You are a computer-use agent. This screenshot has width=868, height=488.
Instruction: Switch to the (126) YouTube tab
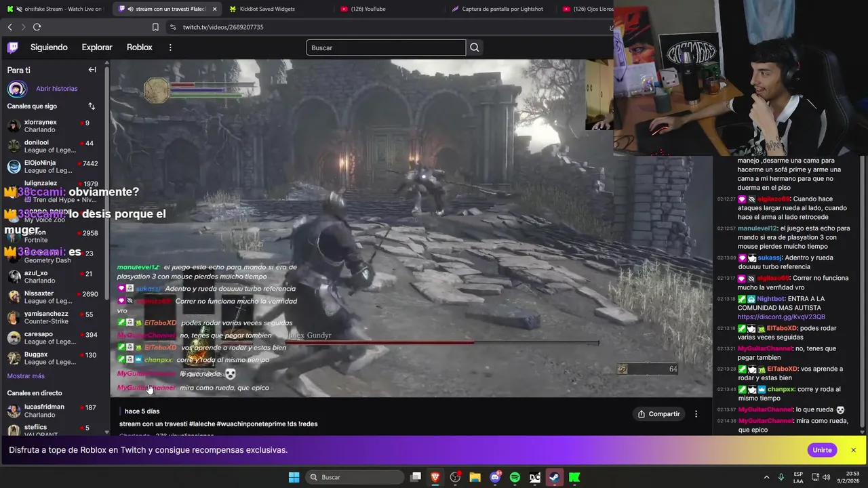[368, 9]
